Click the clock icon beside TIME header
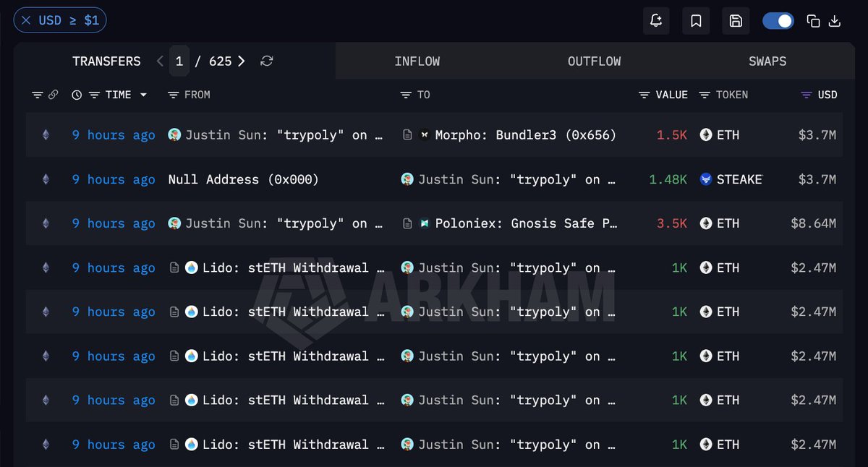This screenshot has height=467, width=868. pyautogui.click(x=77, y=95)
